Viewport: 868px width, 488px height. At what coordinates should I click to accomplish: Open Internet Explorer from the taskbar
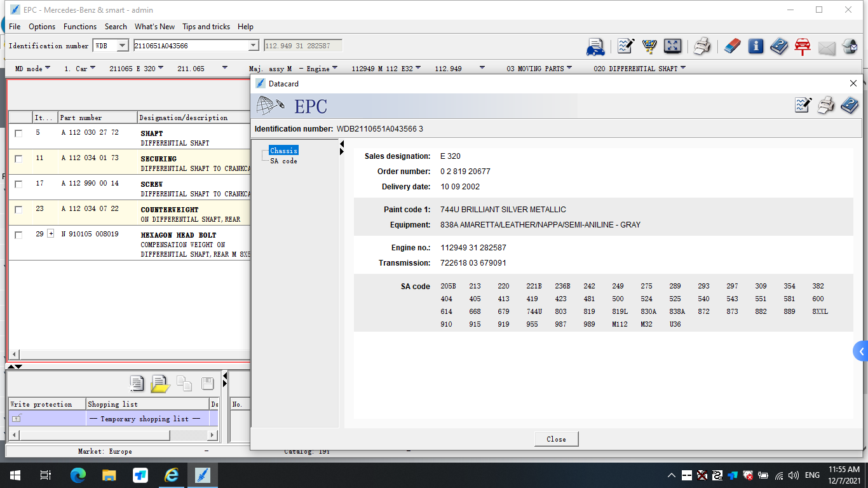[172, 475]
